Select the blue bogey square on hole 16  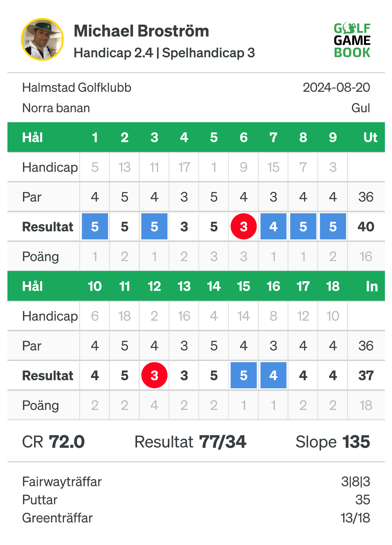tap(273, 375)
